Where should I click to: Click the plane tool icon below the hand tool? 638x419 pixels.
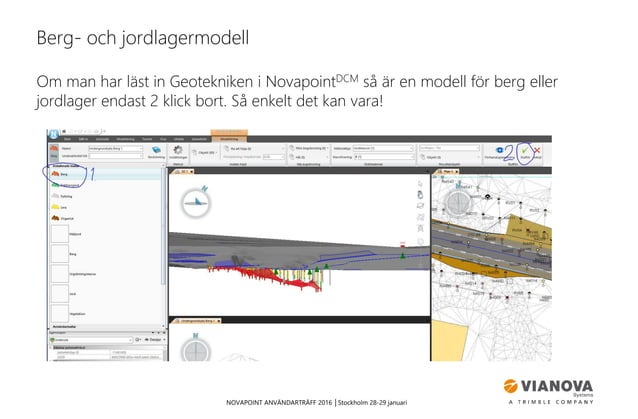coord(420,206)
